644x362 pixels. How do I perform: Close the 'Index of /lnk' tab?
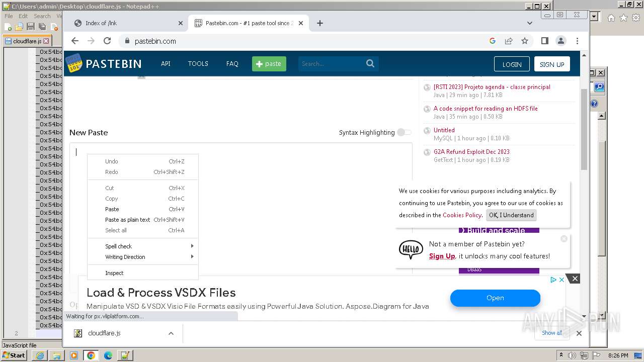[181, 23]
